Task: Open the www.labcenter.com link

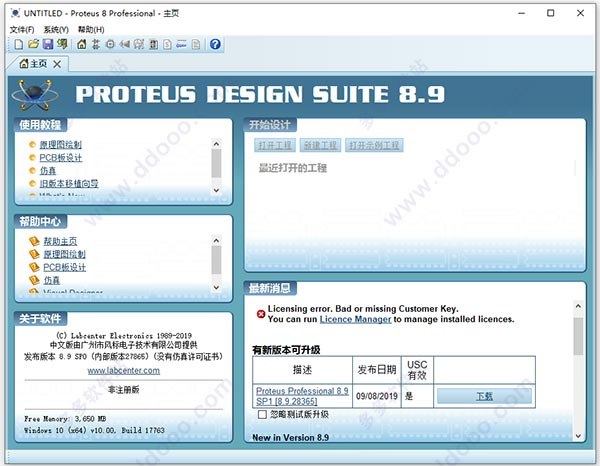Action: click(x=124, y=370)
